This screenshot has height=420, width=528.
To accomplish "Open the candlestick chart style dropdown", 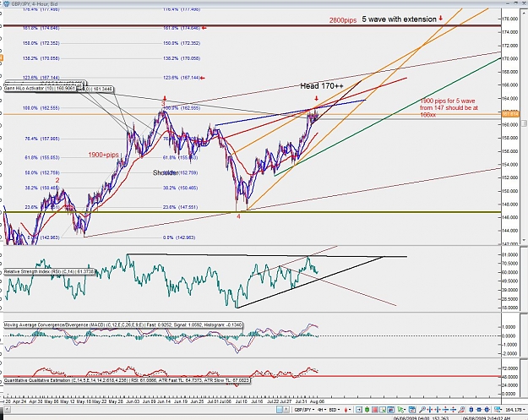I will click(x=347, y=410).
